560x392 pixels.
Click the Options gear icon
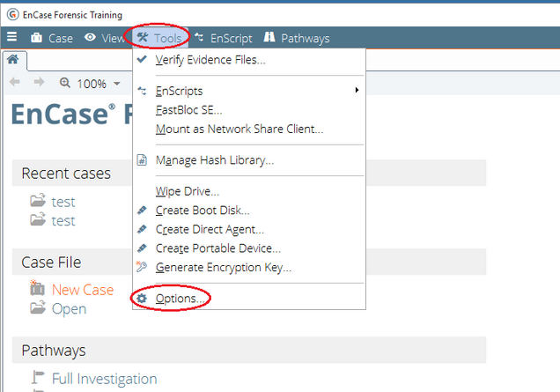(x=142, y=300)
